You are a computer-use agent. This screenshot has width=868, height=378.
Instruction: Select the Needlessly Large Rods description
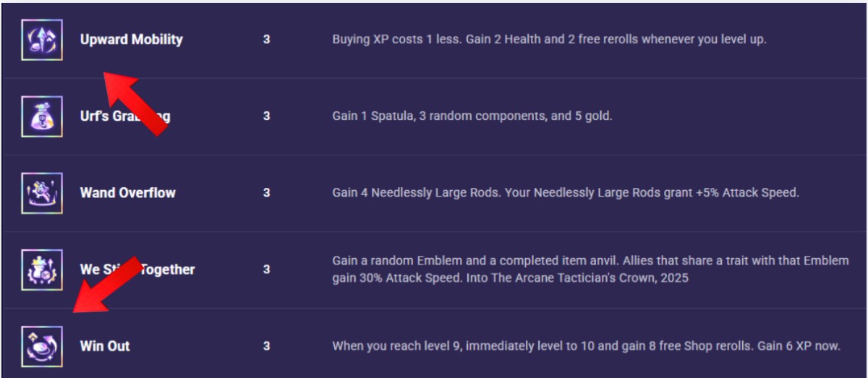point(566,193)
